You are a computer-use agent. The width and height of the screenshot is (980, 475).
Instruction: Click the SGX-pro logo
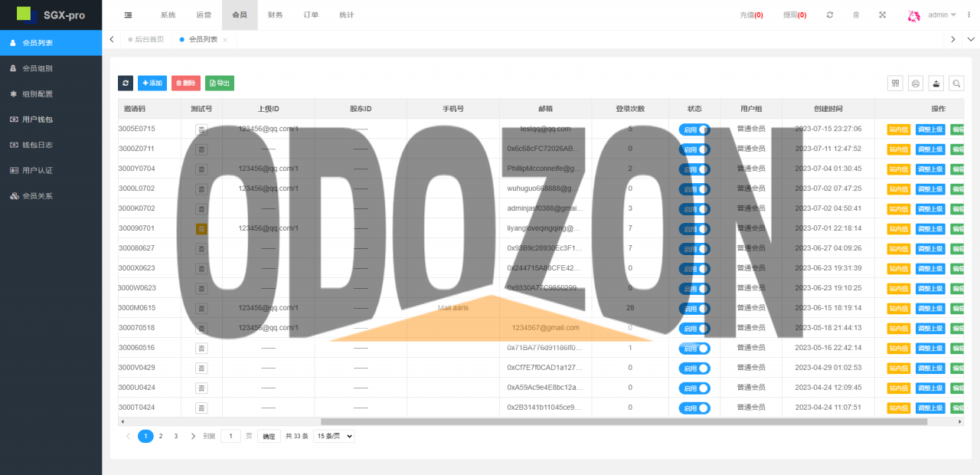51,15
